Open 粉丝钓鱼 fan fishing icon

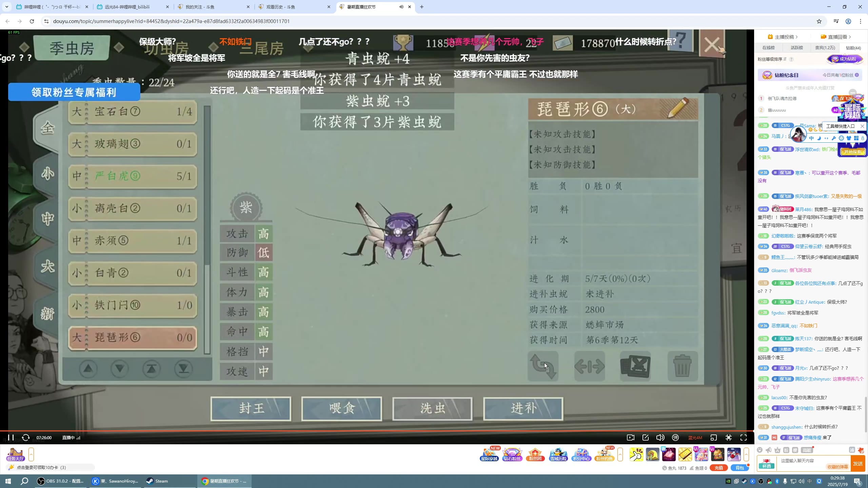pyautogui.click(x=605, y=454)
